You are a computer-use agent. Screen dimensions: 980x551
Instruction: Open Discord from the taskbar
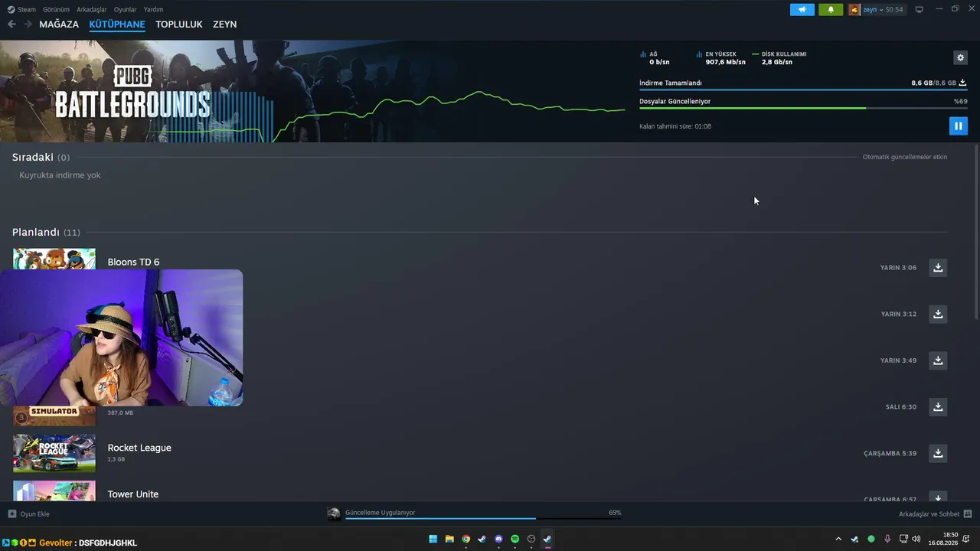[x=498, y=539]
